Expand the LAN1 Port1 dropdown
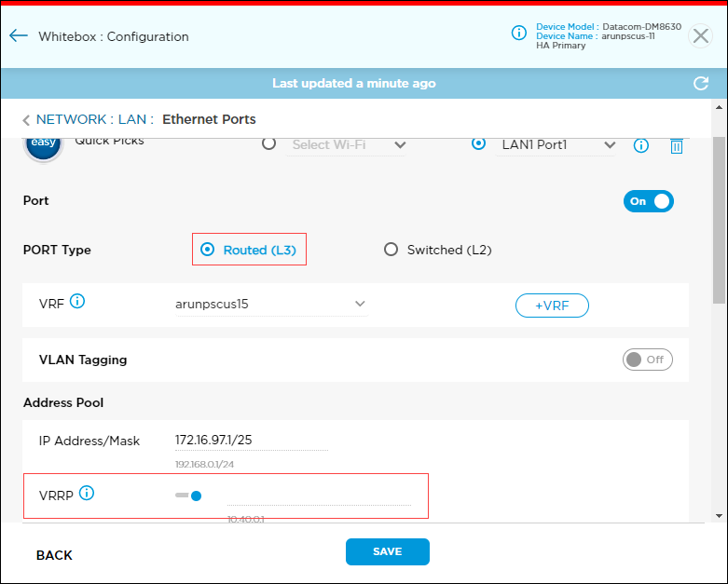This screenshot has width=728, height=584. coord(557,145)
